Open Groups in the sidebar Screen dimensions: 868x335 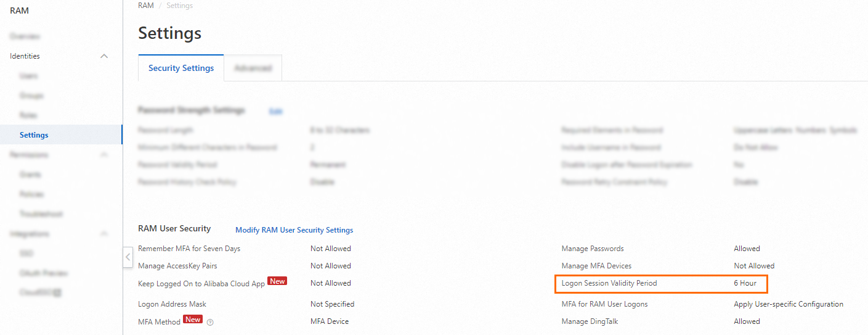point(31,96)
